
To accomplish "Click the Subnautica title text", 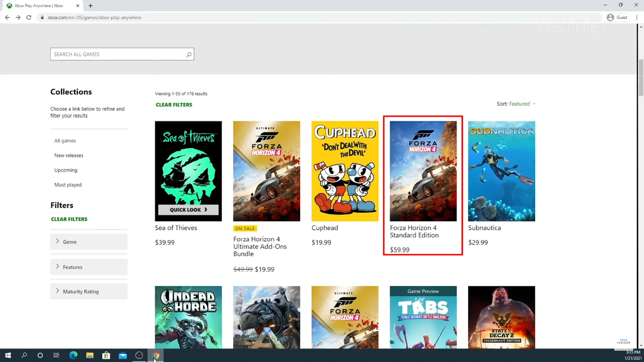I will [x=485, y=228].
